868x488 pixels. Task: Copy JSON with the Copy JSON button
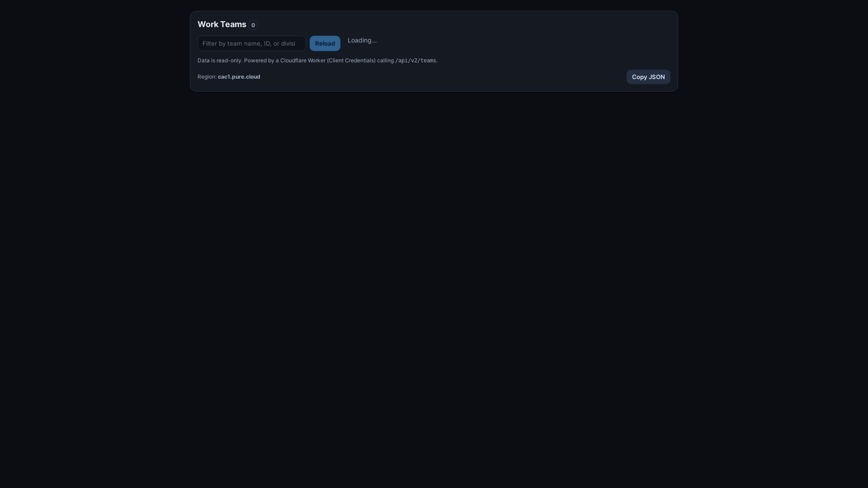[648, 77]
